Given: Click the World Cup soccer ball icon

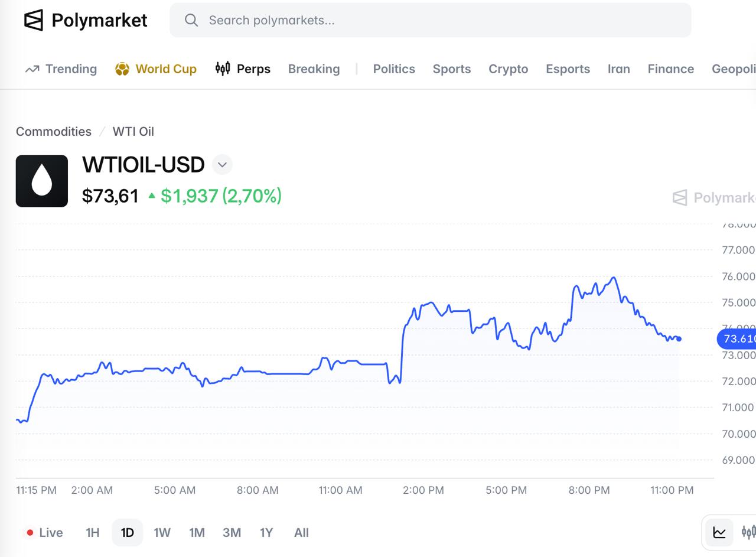Looking at the screenshot, I should point(122,69).
